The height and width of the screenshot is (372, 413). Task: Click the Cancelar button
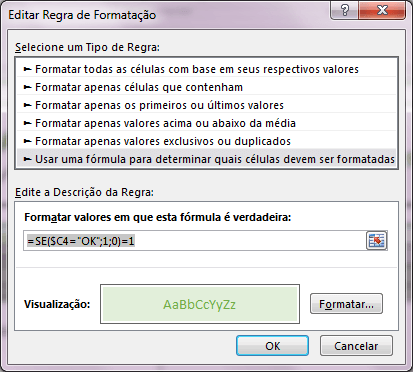coord(356,346)
